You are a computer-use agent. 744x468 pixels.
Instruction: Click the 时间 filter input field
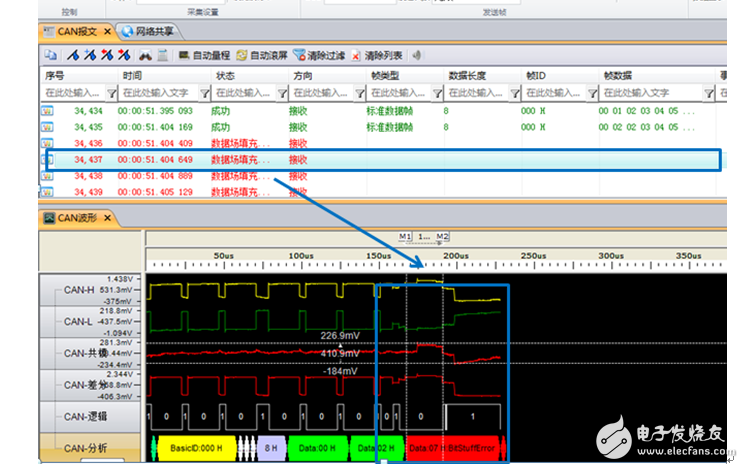(x=159, y=93)
